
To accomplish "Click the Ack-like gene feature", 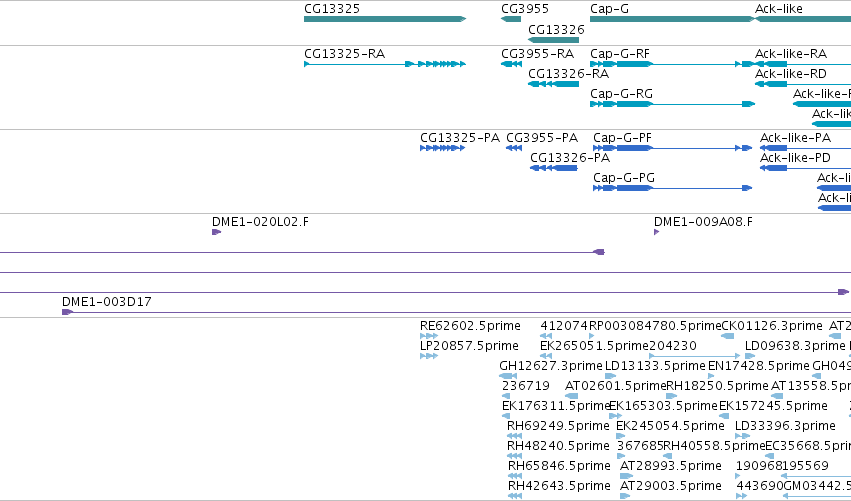I will tap(803, 19).
